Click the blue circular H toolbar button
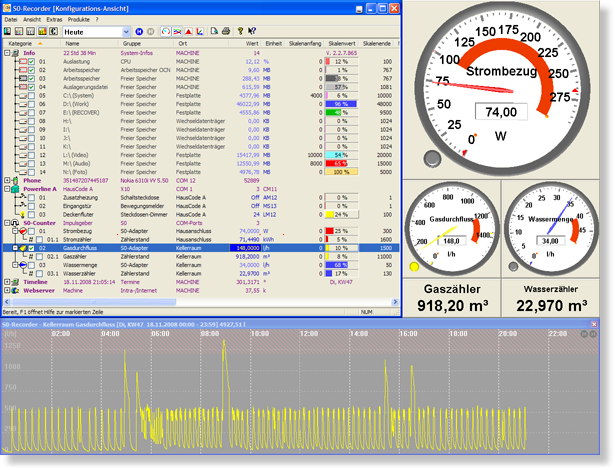The width and height of the screenshot is (615, 470). pyautogui.click(x=137, y=32)
